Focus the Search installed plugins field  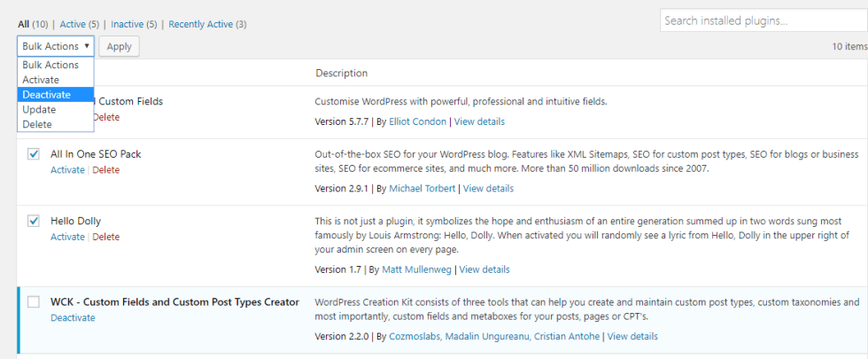pos(763,21)
